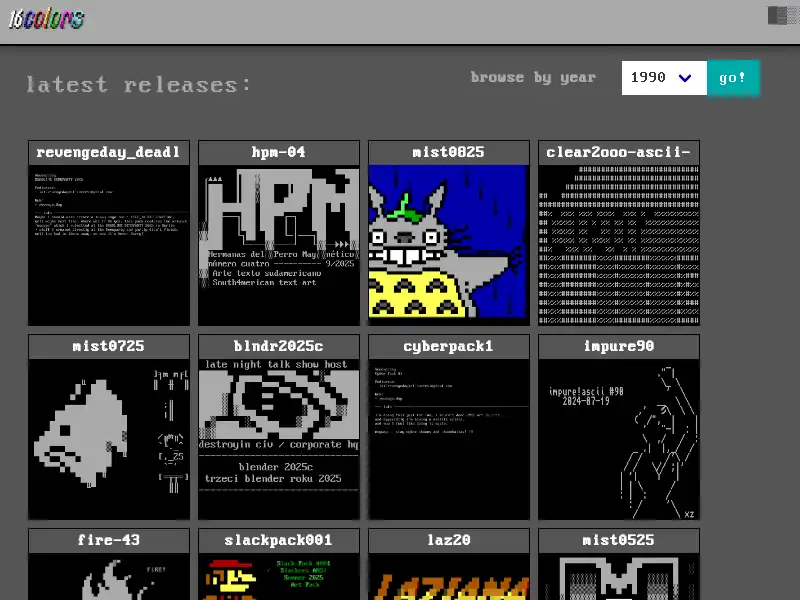The width and height of the screenshot is (800, 600).
Task: Open the laz20 pack preview image
Action: (448, 577)
